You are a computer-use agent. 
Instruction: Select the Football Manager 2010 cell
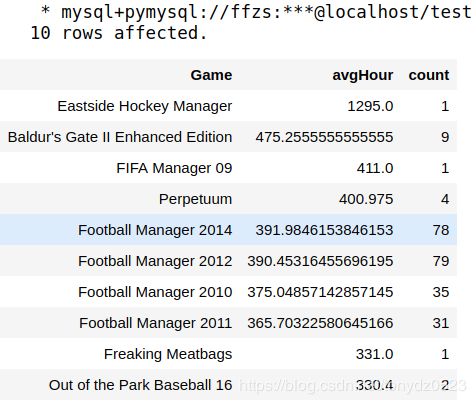(x=155, y=292)
